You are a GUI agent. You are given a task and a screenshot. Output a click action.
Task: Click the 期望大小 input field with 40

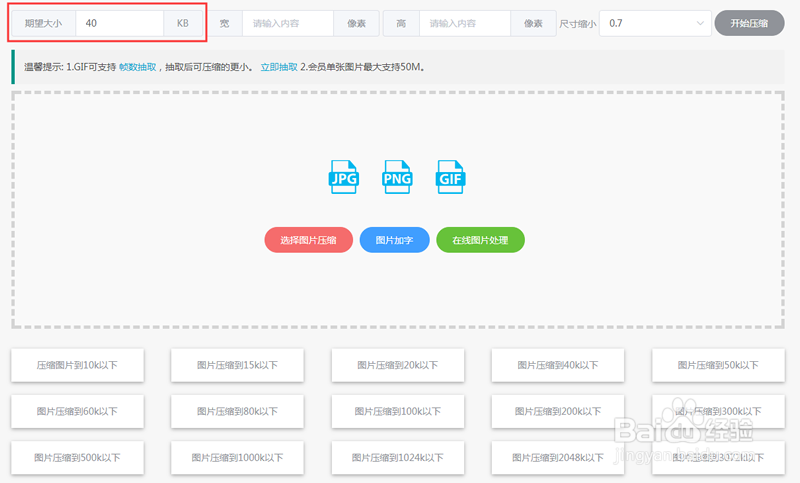[119, 23]
